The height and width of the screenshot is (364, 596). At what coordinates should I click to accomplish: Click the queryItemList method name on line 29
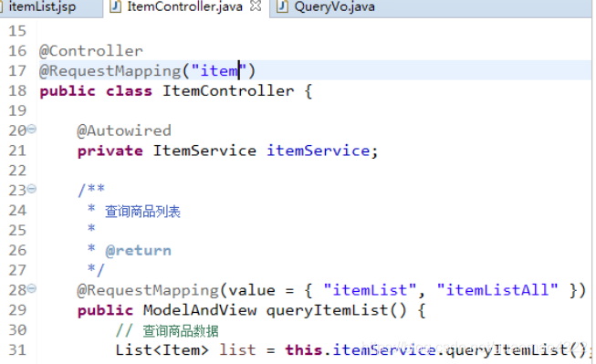(328, 310)
